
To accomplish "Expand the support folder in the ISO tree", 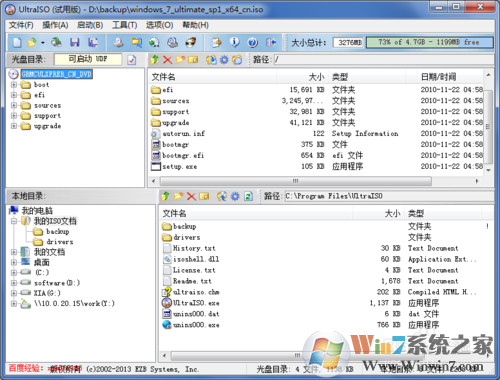I will coord(14,116).
